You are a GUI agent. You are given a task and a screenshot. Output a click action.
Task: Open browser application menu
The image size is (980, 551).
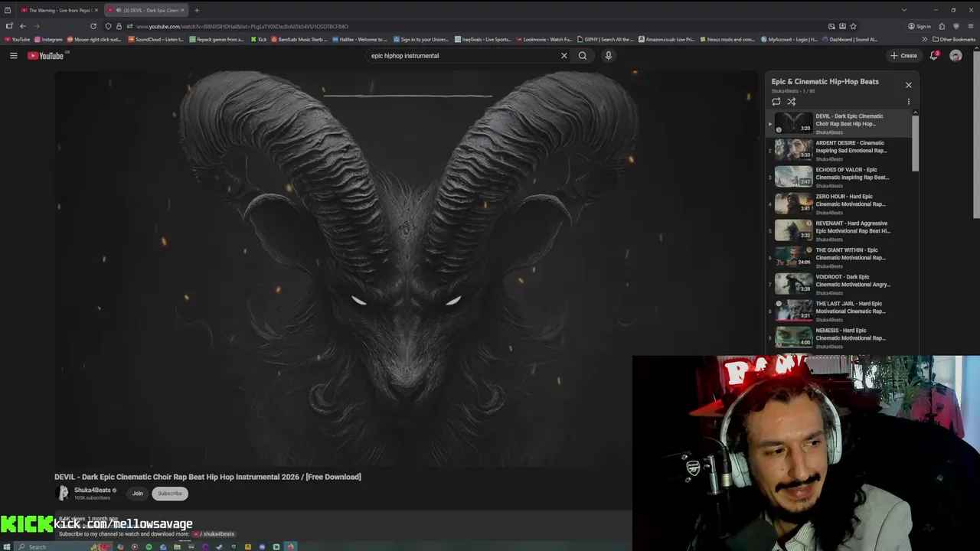(970, 26)
